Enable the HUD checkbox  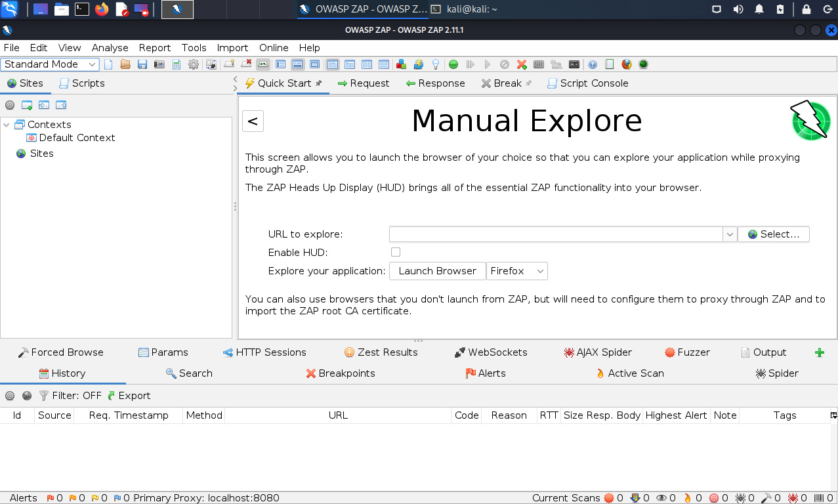(396, 252)
